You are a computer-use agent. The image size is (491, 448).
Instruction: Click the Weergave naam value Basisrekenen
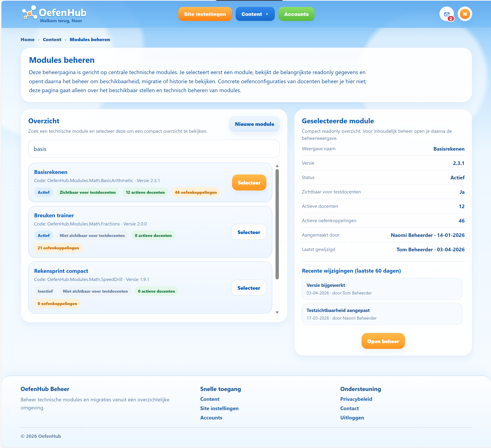click(449, 149)
